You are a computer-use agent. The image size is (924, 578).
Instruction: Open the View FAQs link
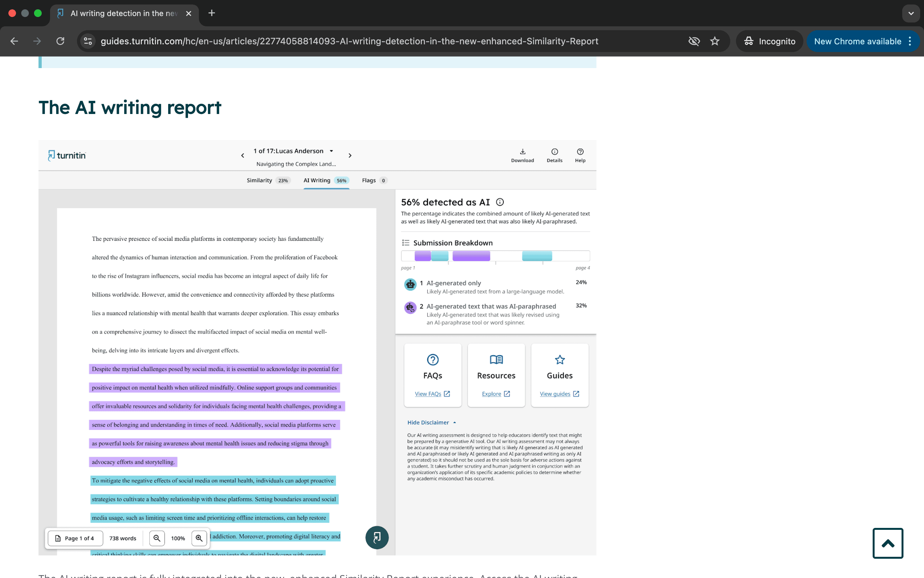tap(432, 394)
